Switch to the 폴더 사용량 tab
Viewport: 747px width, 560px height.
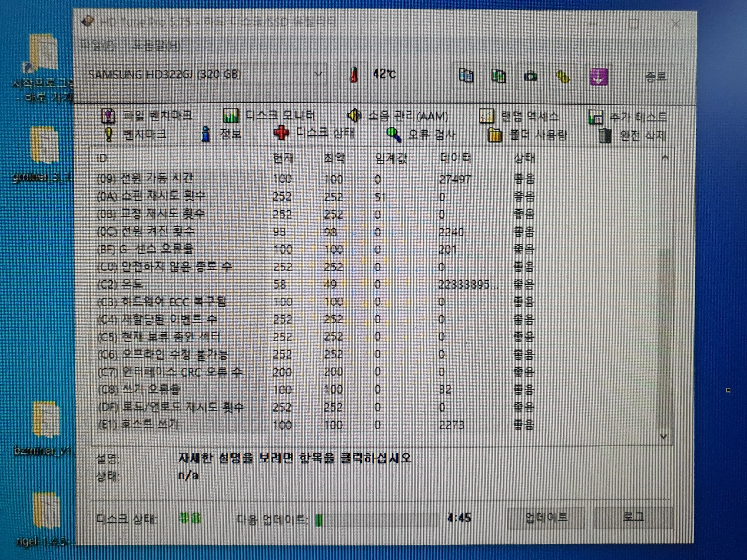click(x=527, y=135)
